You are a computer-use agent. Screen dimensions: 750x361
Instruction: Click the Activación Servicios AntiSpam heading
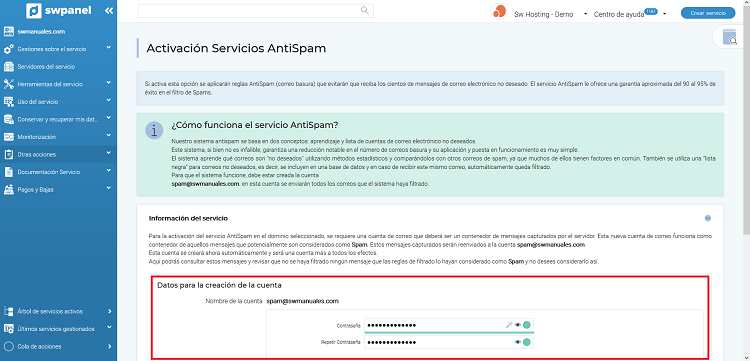pos(236,48)
